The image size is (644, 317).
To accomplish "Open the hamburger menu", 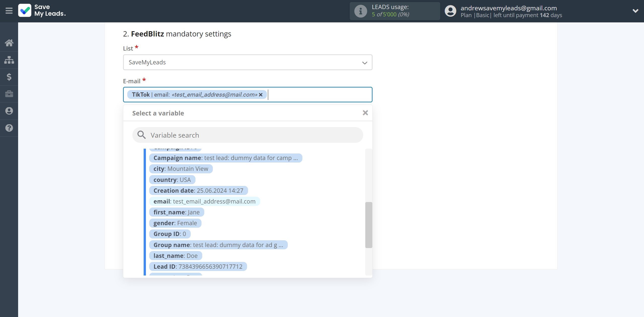I will coord(9,11).
